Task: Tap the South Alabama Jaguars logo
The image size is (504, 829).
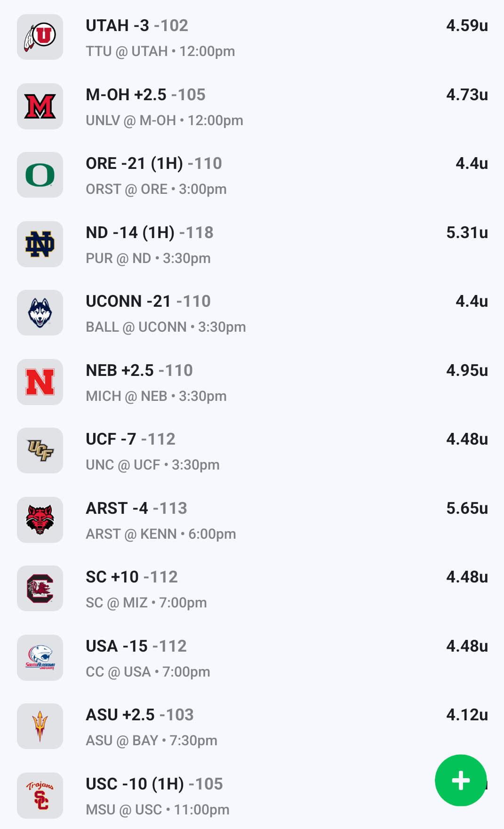Action: coord(40,658)
